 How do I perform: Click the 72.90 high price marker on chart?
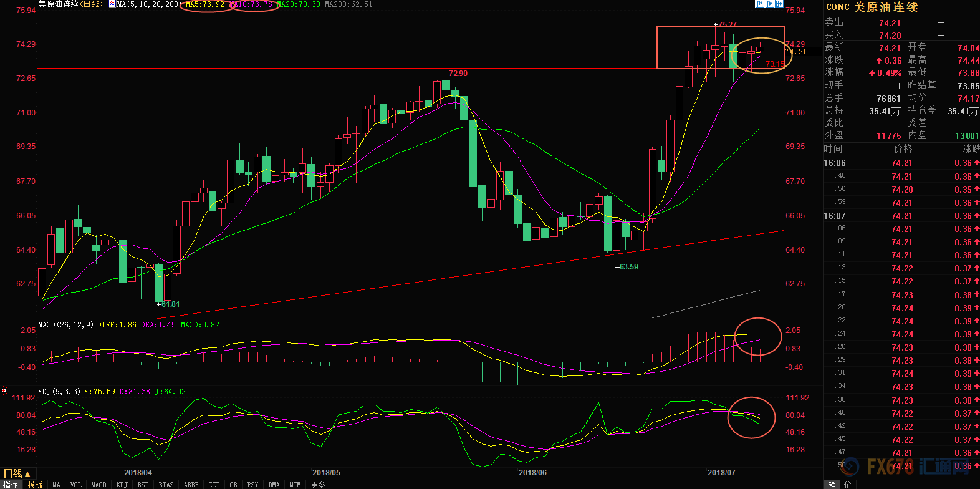tap(458, 74)
